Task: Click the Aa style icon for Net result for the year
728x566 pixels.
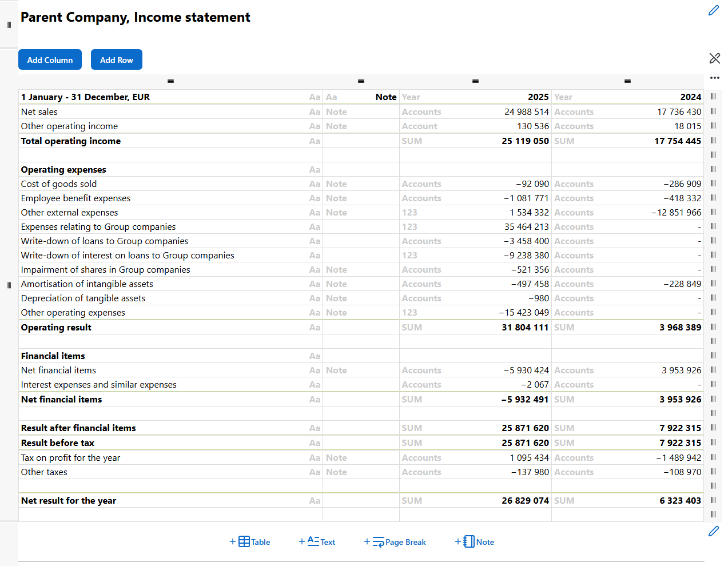Action: (315, 501)
